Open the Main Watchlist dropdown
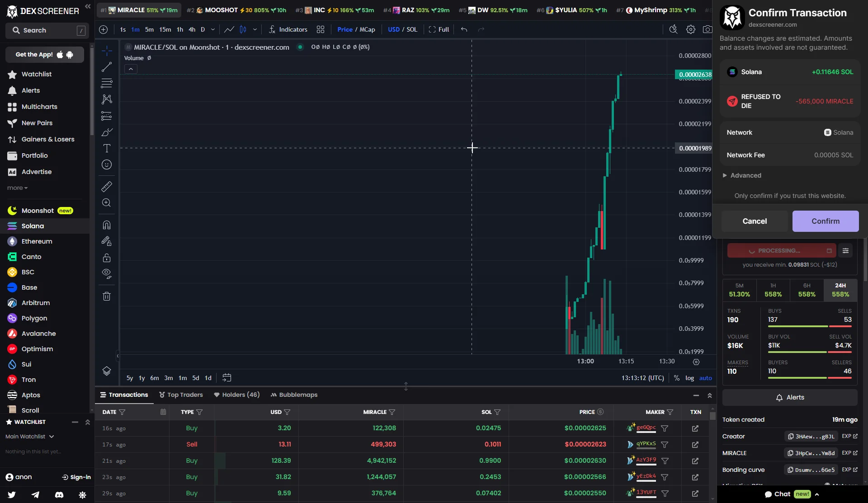The width and height of the screenshot is (868, 503). [x=29, y=436]
